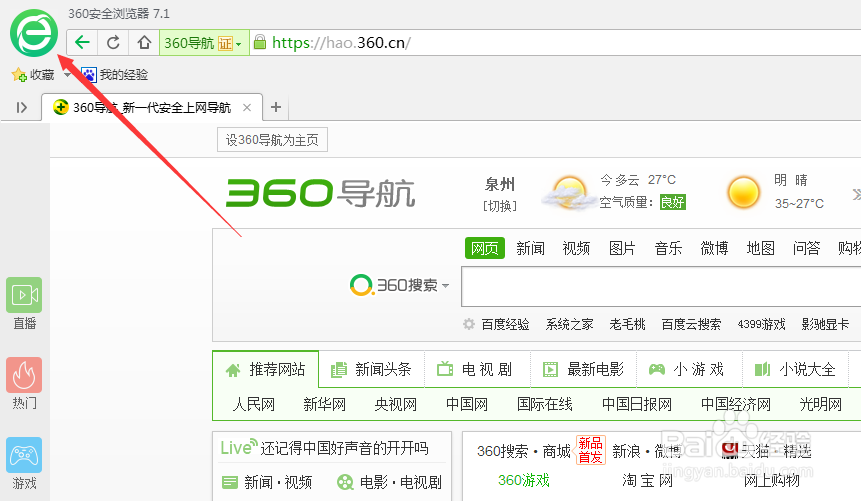
Task: Select the 问答 search tab
Action: coord(807,248)
